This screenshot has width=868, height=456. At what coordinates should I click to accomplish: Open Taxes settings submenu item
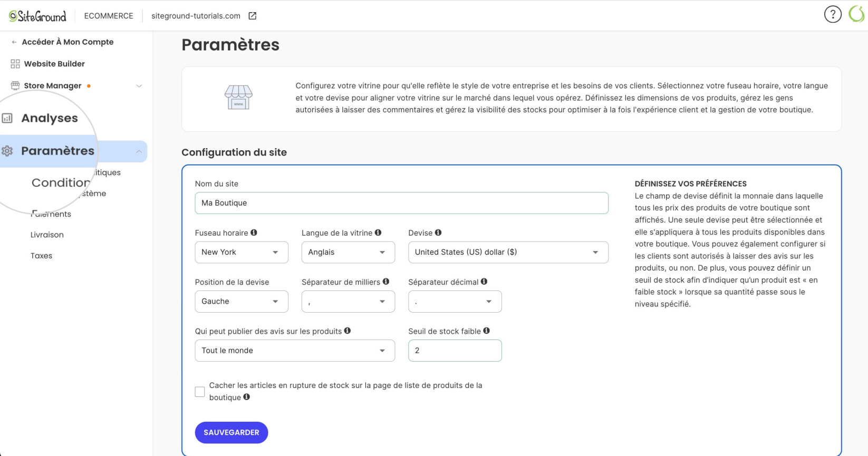[x=41, y=256]
